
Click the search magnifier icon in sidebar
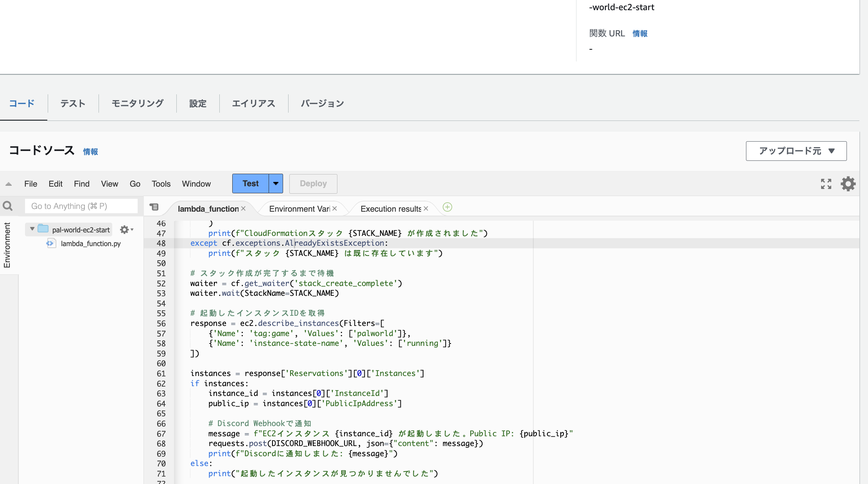[x=7, y=206]
